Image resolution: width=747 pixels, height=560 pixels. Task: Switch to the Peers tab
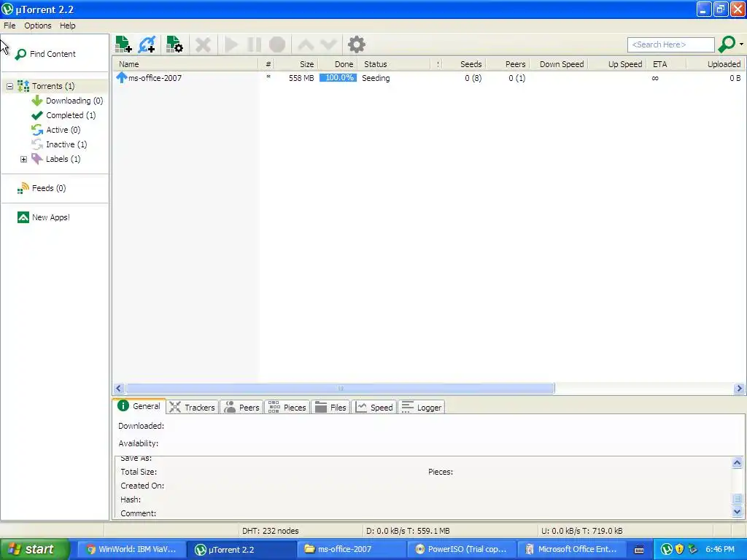(242, 407)
